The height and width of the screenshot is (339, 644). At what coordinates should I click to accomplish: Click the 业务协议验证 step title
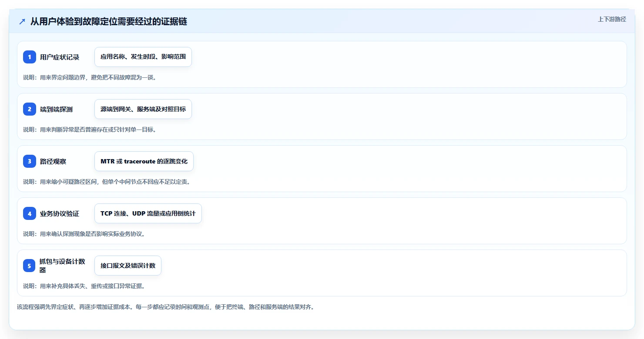[x=60, y=213]
